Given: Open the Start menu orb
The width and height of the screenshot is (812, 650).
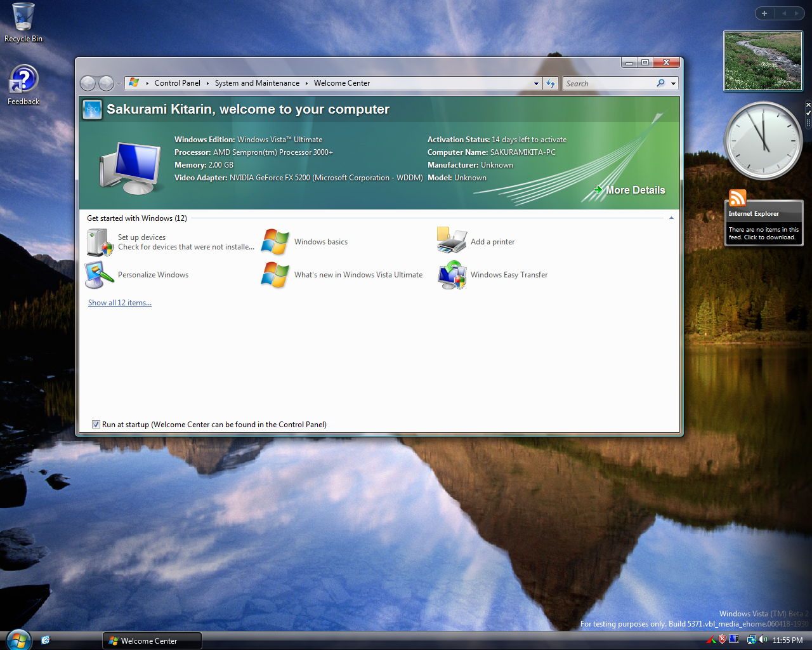Looking at the screenshot, I should 18,640.
